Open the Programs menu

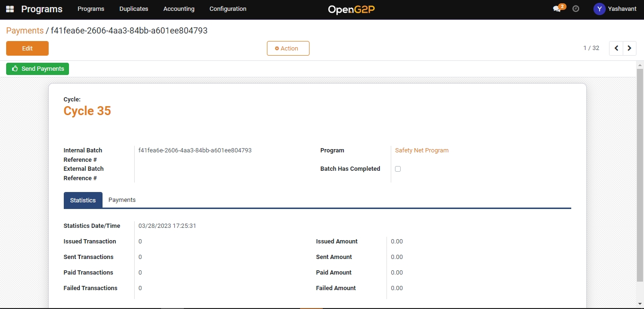91,9
